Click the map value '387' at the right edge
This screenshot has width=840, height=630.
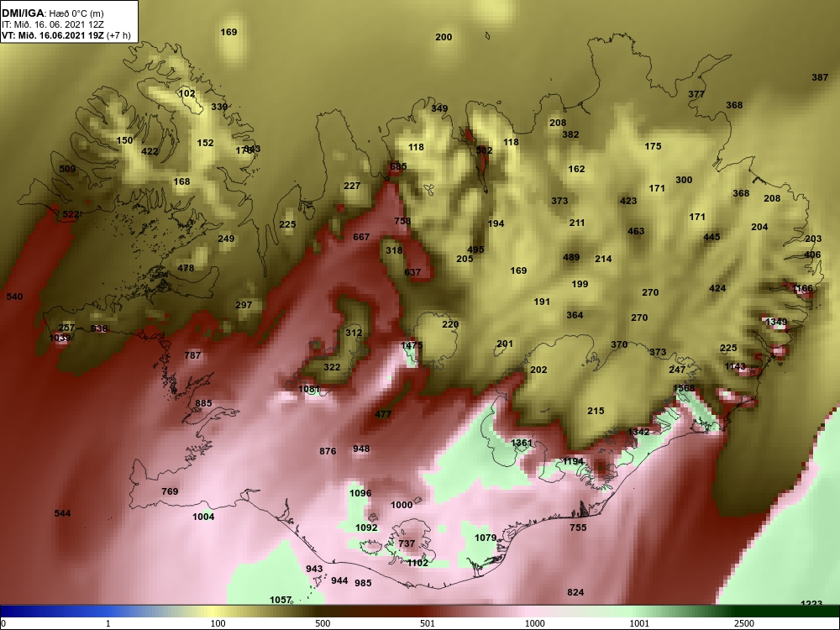[820, 77]
